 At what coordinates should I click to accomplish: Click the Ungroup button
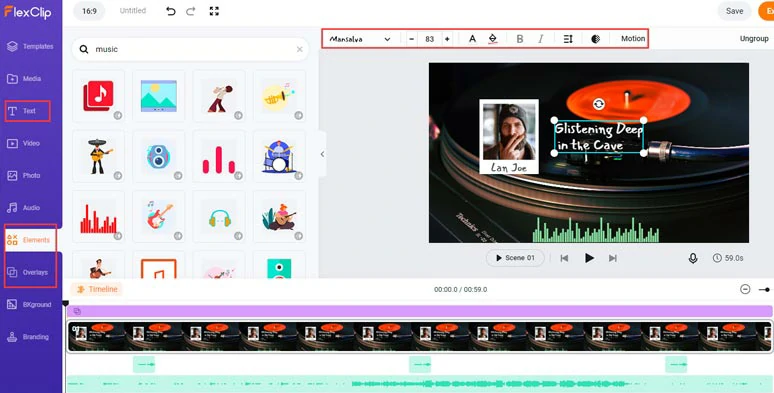coord(754,39)
